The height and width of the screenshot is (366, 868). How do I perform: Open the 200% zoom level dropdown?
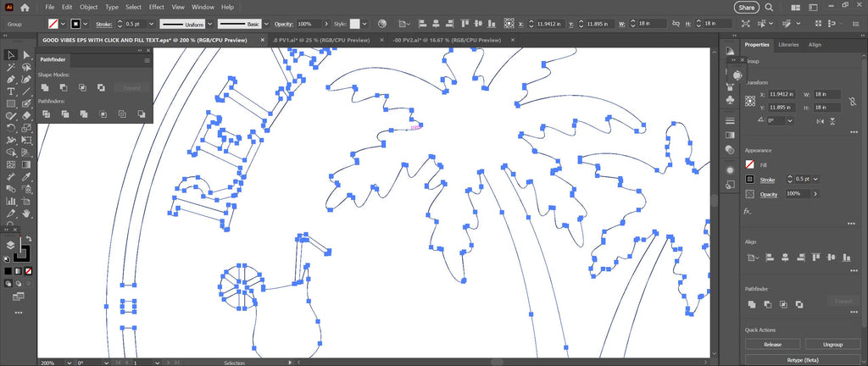69,363
